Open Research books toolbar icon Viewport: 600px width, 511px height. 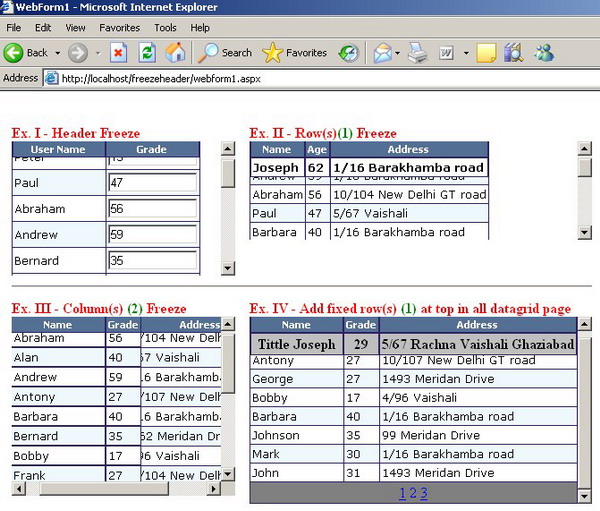pyautogui.click(x=513, y=53)
